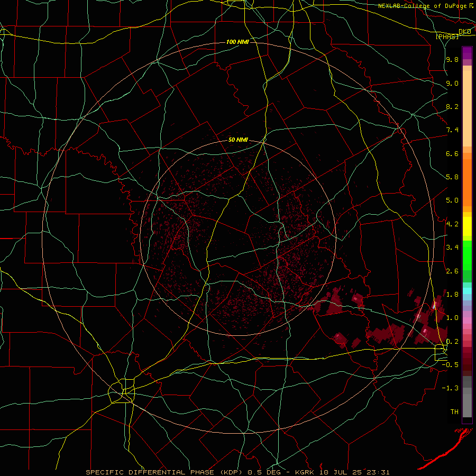476x476 pixels.
Task: Click the 5.8 scale value
Action: click(452, 177)
